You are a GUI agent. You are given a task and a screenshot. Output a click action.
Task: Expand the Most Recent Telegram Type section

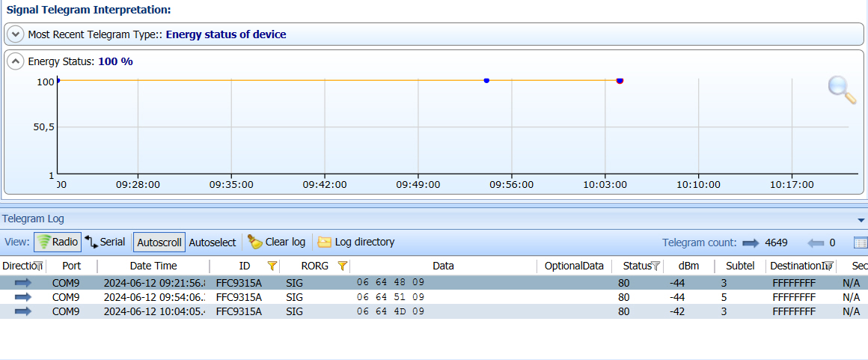tap(14, 34)
